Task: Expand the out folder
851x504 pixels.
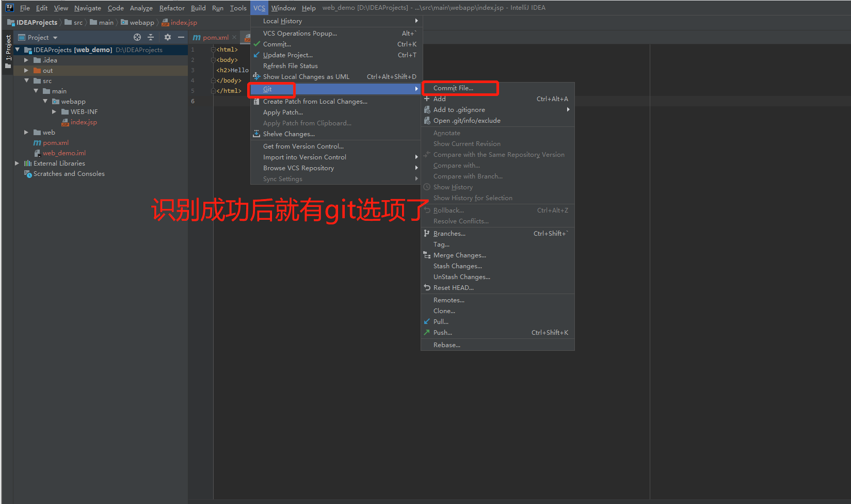Action: pyautogui.click(x=26, y=71)
